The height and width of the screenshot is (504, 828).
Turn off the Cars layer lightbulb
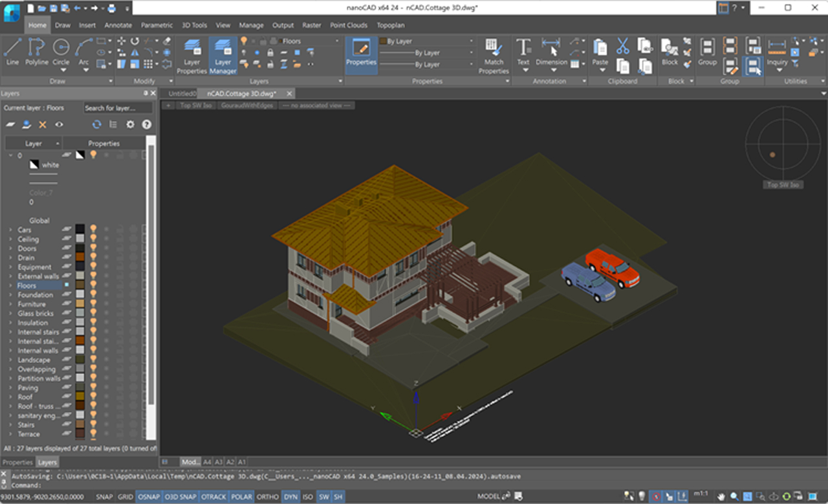[x=93, y=230]
